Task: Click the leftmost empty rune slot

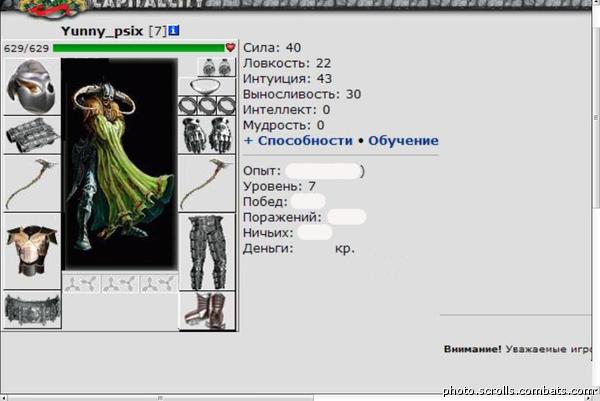Action: click(81, 284)
